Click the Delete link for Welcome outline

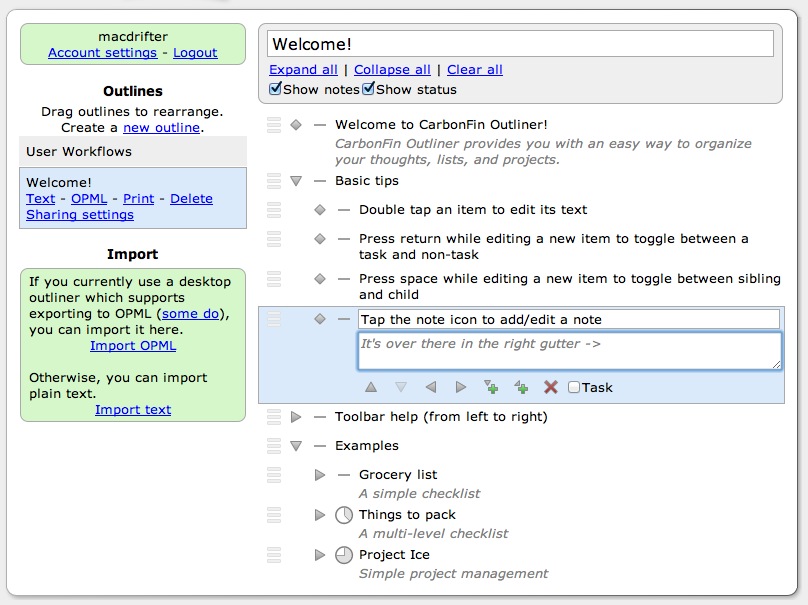click(191, 198)
